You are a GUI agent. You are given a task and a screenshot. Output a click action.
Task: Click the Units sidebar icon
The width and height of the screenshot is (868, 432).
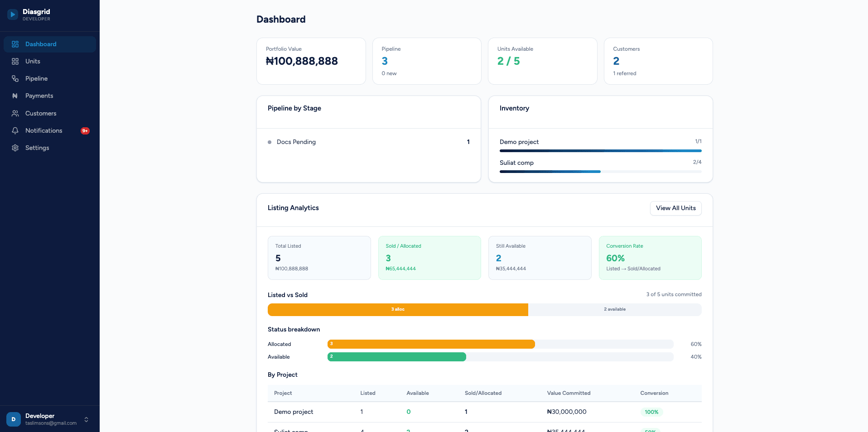[15, 61]
